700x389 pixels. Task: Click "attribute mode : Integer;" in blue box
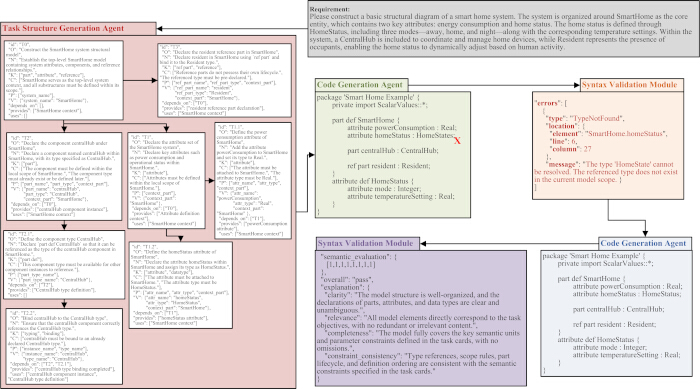click(610, 347)
